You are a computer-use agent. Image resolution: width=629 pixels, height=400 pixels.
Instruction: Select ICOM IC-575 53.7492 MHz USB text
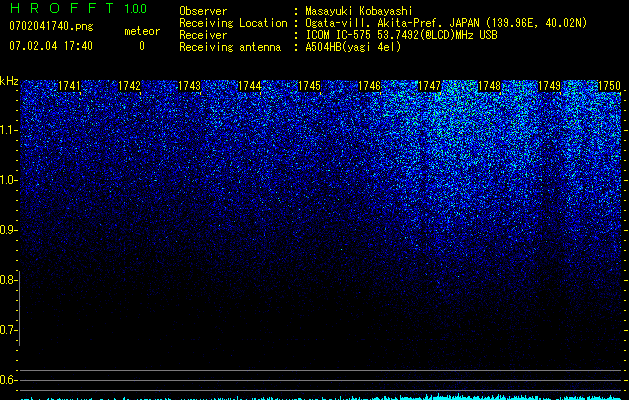[401, 35]
